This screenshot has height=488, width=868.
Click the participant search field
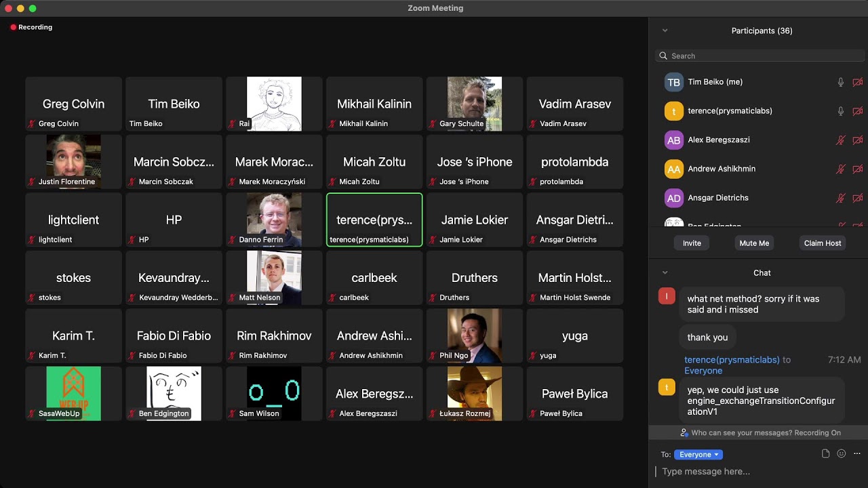(758, 56)
